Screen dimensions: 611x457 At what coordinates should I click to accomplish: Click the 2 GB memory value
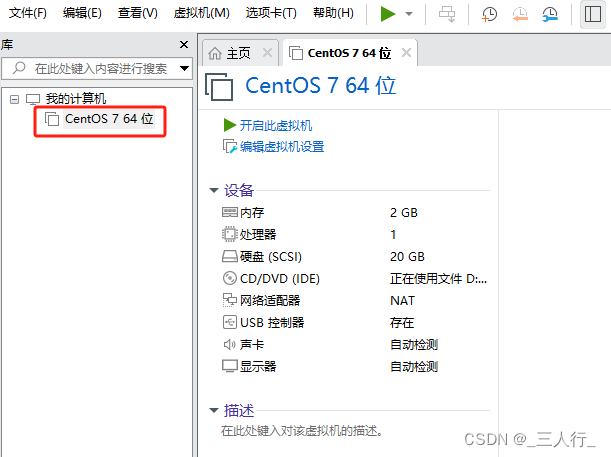(404, 213)
